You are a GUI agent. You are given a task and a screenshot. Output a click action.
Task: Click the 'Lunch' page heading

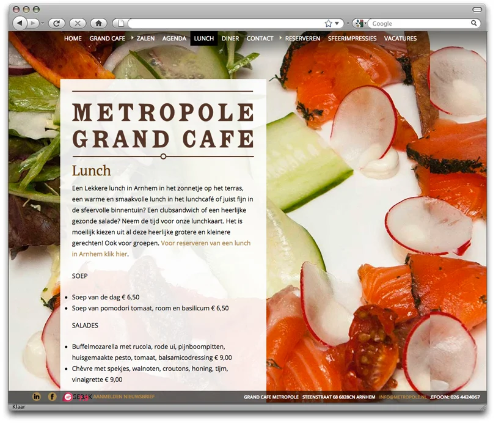(91, 170)
